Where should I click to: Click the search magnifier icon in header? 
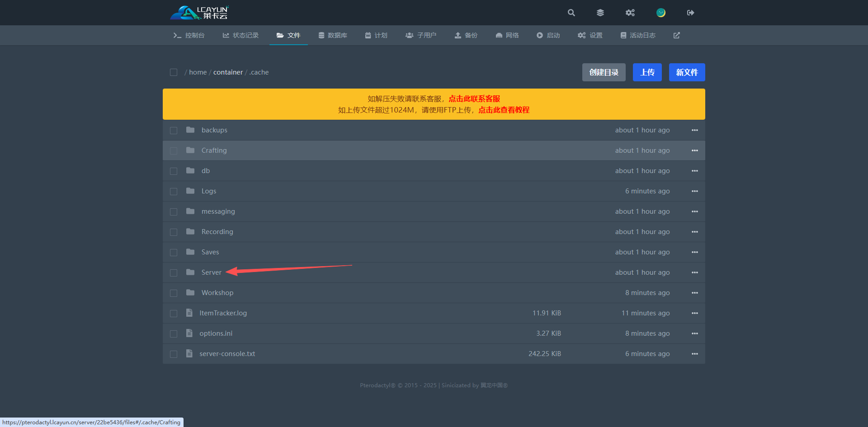(571, 13)
